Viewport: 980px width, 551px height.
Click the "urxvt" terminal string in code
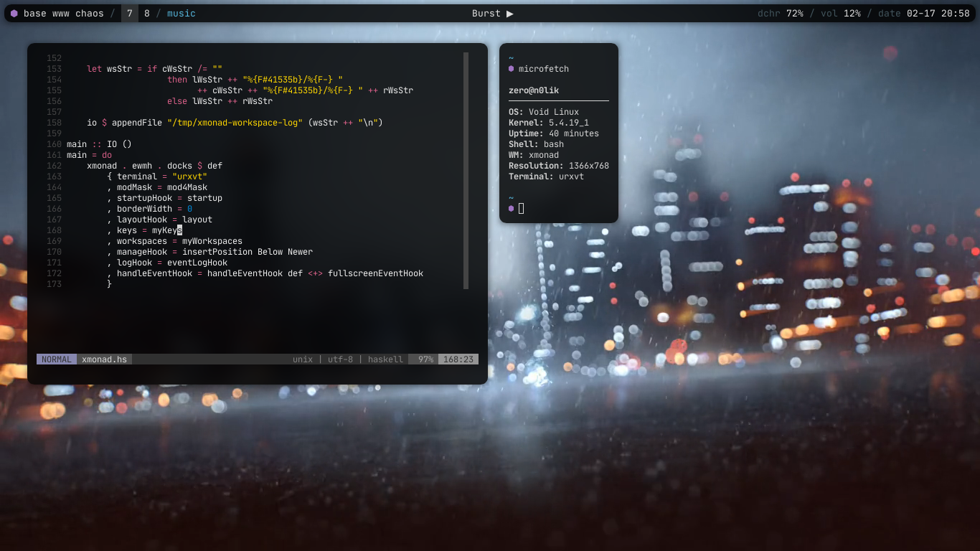[x=189, y=176]
